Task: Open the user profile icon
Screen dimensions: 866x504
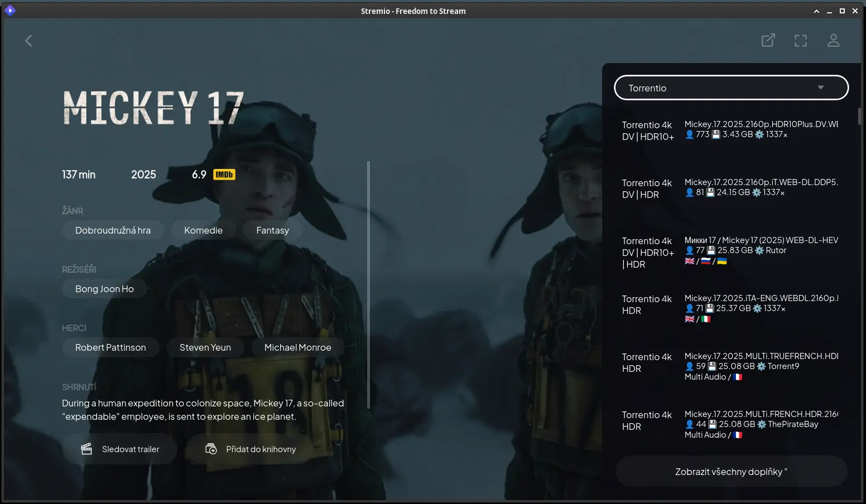Action: coord(833,40)
